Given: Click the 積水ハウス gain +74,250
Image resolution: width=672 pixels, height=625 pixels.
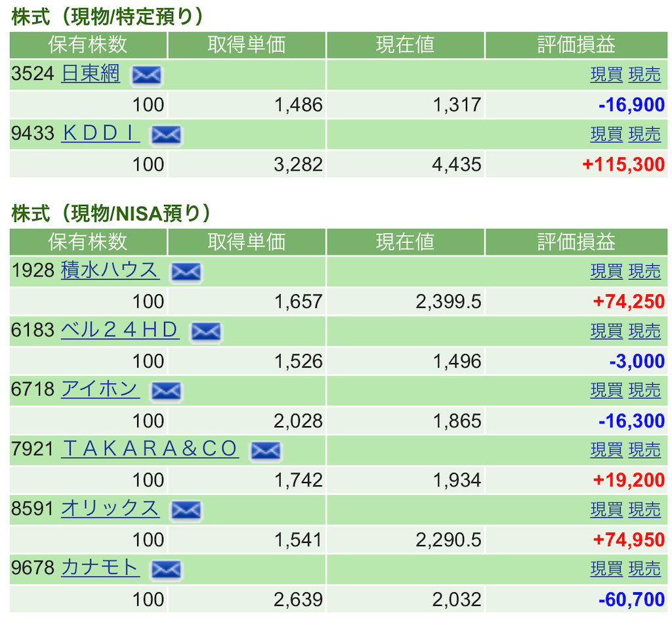Looking at the screenshot, I should (x=629, y=302).
